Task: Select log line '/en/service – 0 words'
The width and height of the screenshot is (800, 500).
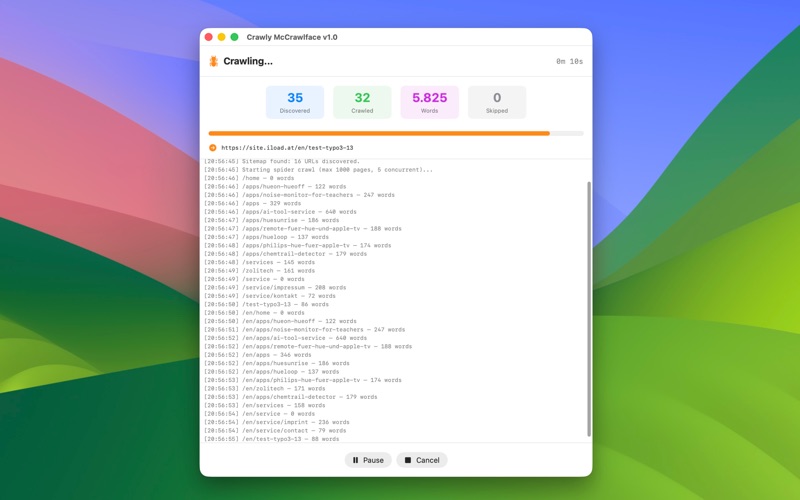Action: click(x=259, y=414)
